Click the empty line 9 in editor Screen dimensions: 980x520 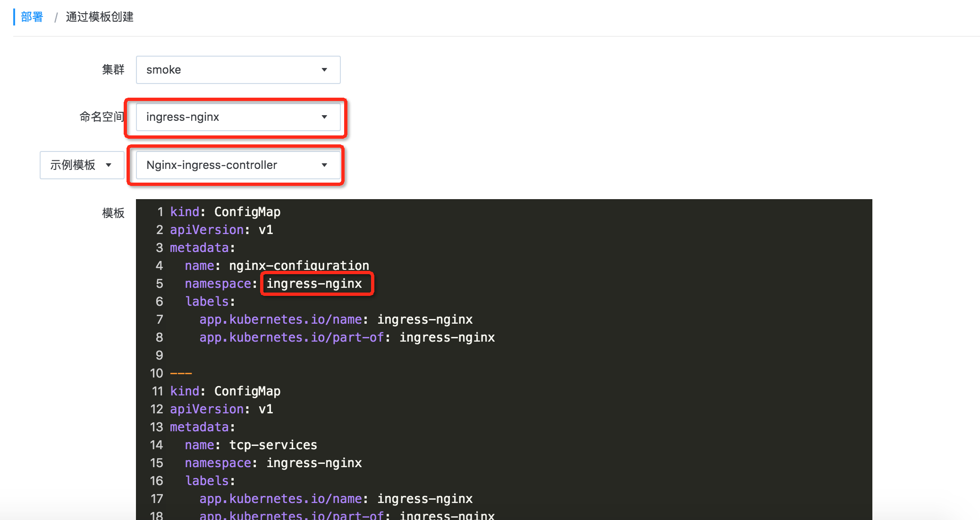point(330,355)
